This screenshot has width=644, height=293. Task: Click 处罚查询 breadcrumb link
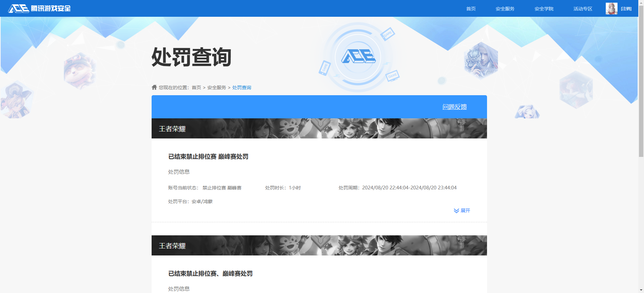coord(242,87)
